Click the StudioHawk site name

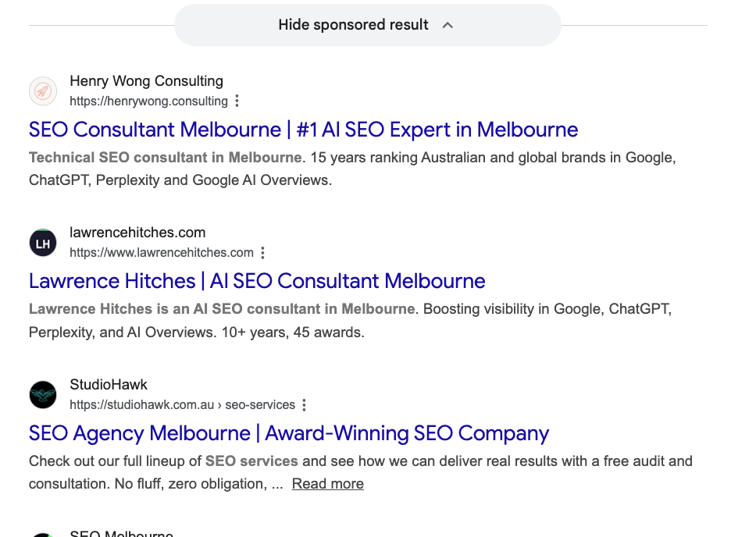point(109,385)
